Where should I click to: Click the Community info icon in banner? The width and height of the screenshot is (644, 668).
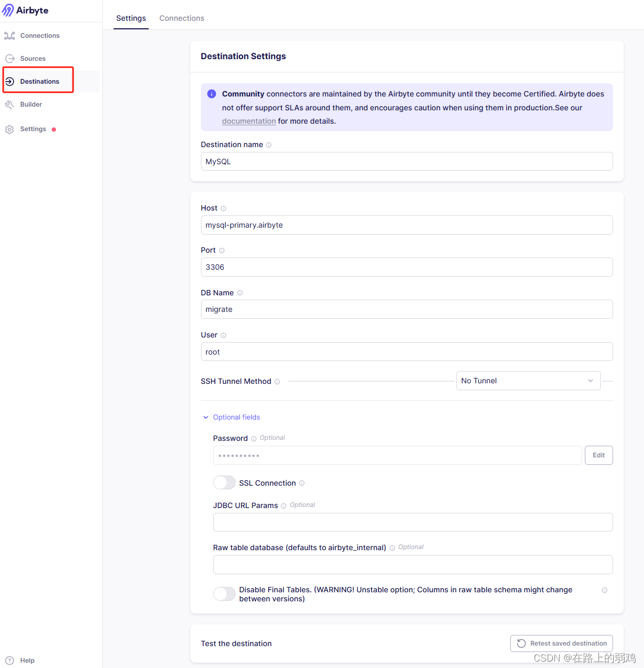tap(212, 94)
